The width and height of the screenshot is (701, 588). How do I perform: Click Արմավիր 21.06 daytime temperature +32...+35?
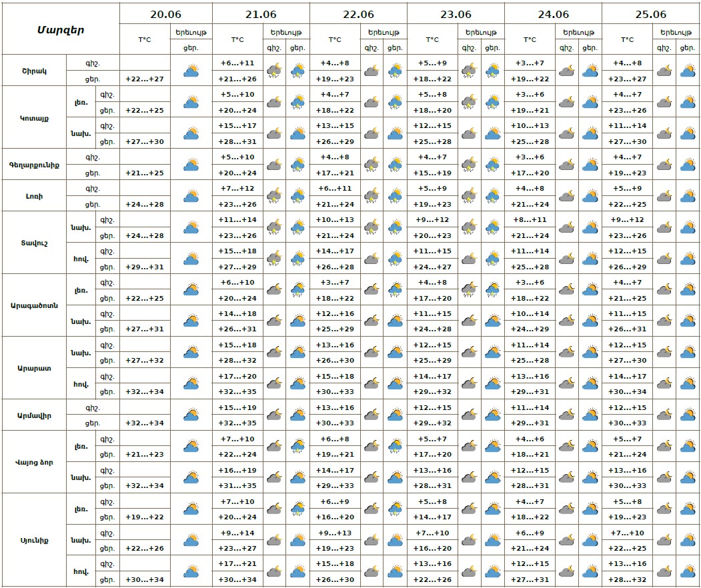click(x=237, y=423)
